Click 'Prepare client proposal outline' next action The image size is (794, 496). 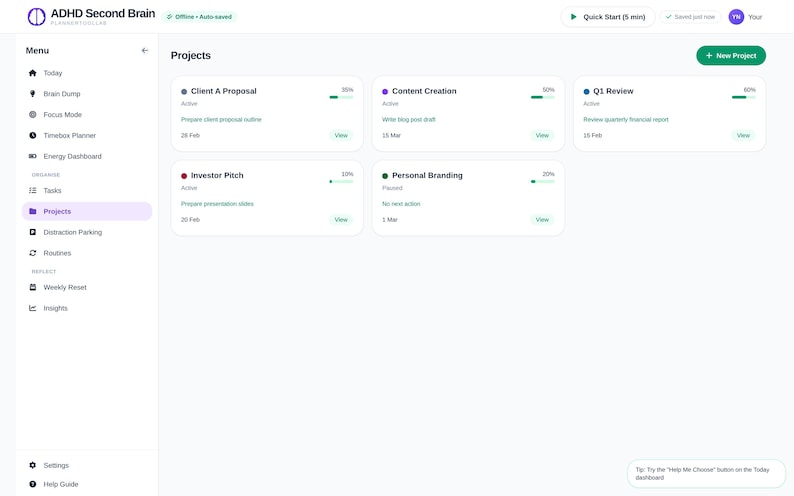(x=221, y=119)
